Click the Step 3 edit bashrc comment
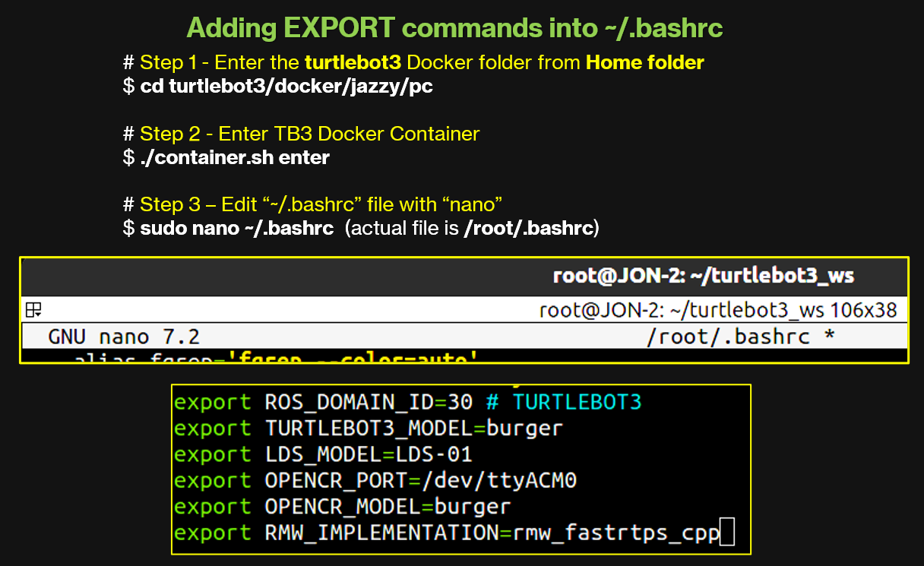The image size is (924, 566). 313,204
